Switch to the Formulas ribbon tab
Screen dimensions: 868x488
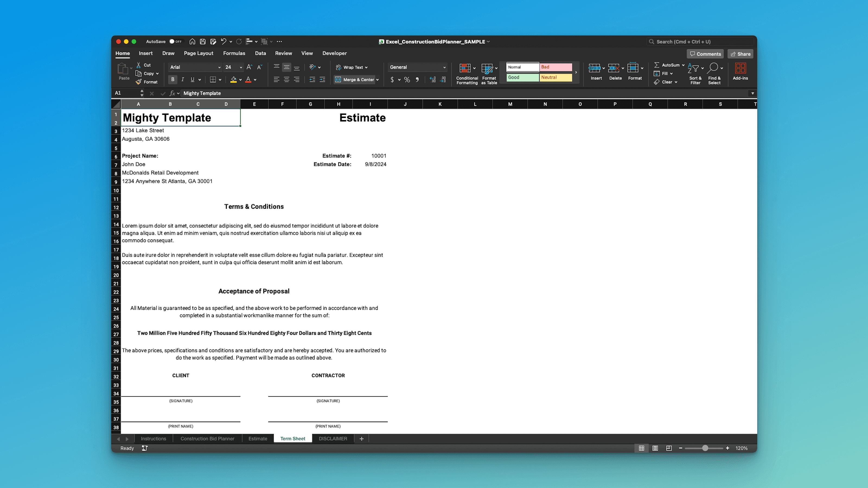click(x=234, y=53)
